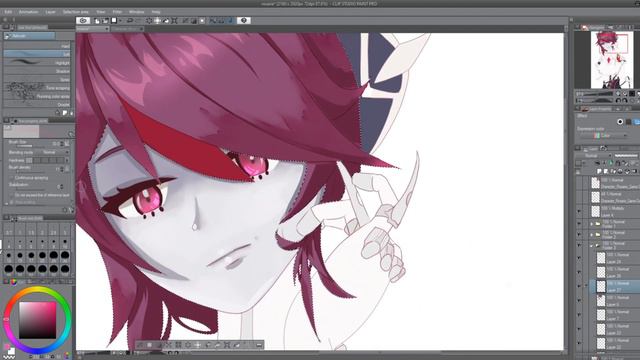Click the question-mark support icon
Viewport: 640px width, 360px height.
coord(244,20)
